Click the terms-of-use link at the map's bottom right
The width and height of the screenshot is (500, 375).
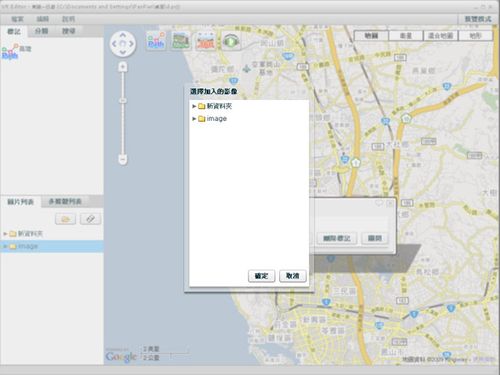[x=484, y=359]
